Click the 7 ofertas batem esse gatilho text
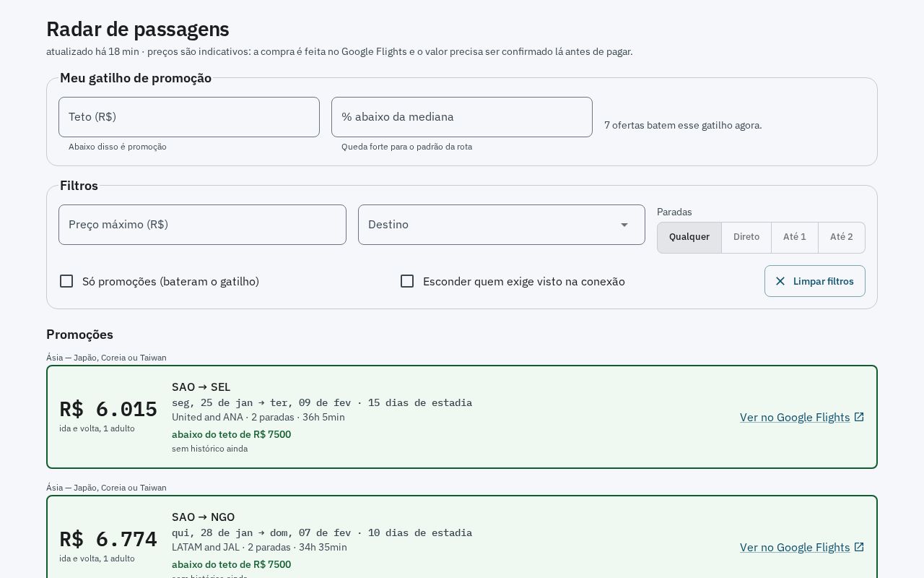Screen dimensions: 924x578 (683, 125)
